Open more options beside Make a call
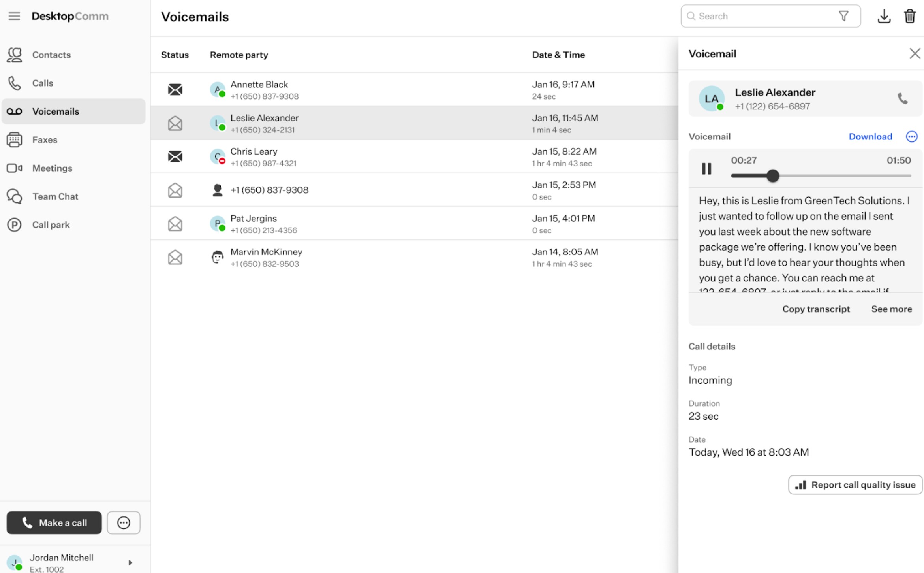This screenshot has height=573, width=924. coord(124,522)
